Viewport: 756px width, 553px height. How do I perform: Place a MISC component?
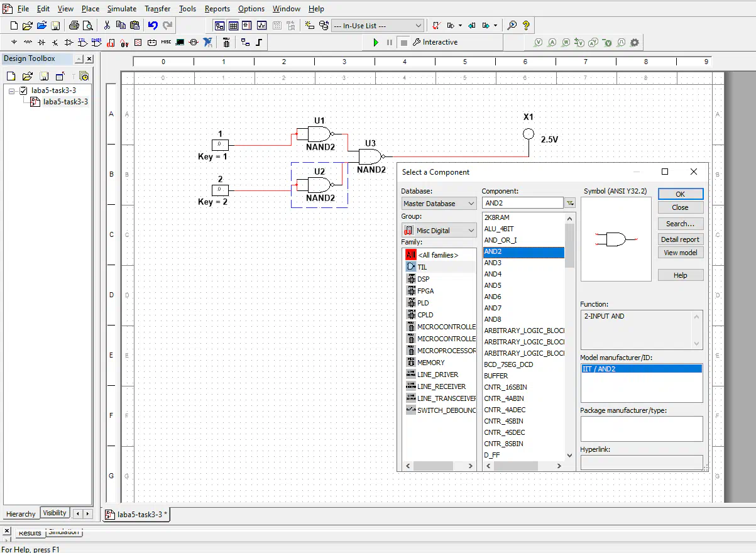click(166, 42)
